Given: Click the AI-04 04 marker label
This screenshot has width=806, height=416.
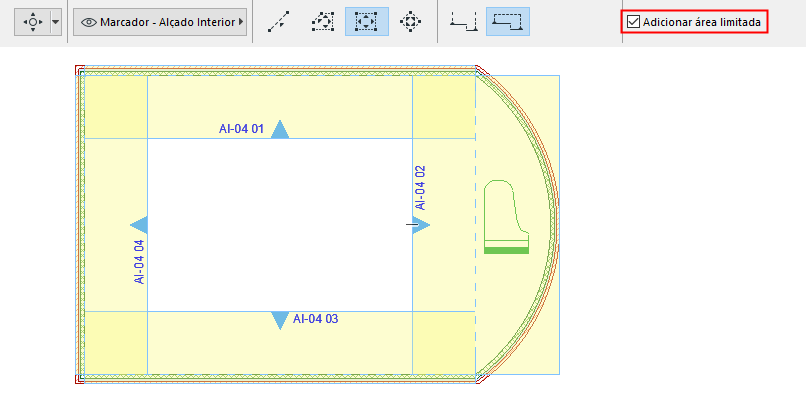Looking at the screenshot, I should click(x=139, y=262).
